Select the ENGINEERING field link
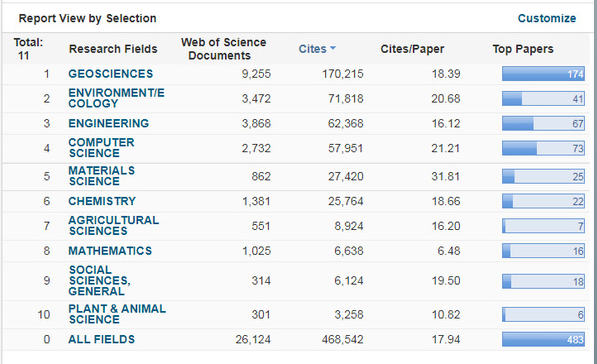The height and width of the screenshot is (364, 597). click(x=109, y=123)
